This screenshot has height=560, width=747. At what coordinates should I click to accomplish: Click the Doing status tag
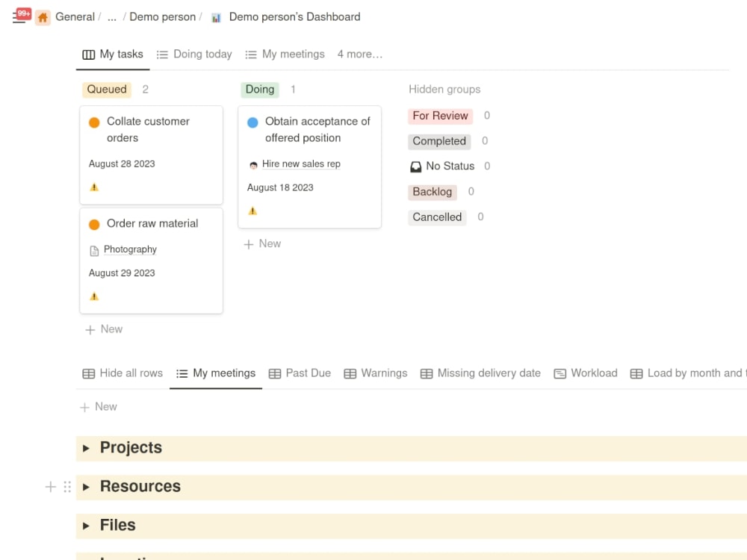[x=260, y=90]
